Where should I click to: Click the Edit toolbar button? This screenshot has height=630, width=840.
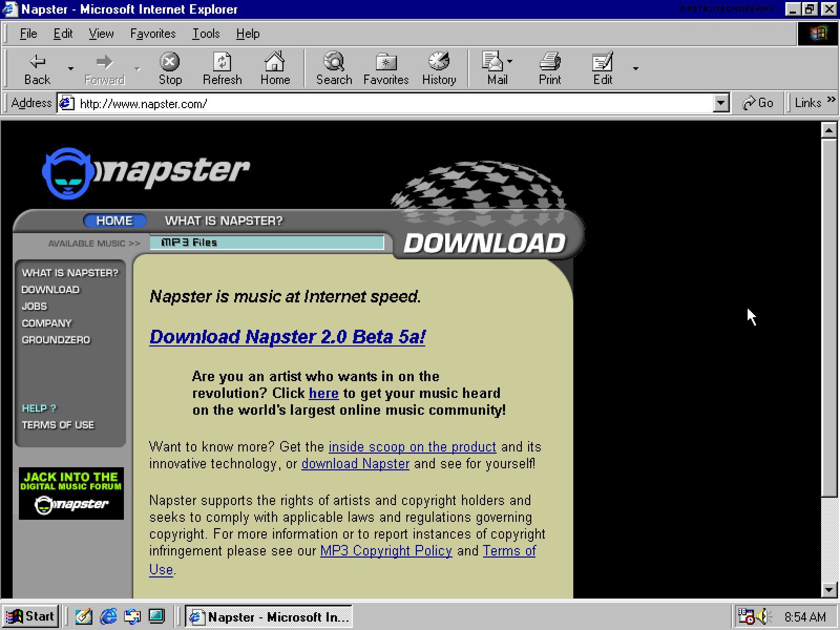tap(603, 69)
